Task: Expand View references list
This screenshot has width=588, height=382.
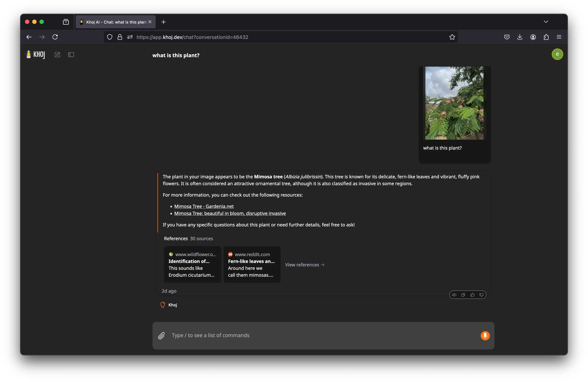Action: 305,265
